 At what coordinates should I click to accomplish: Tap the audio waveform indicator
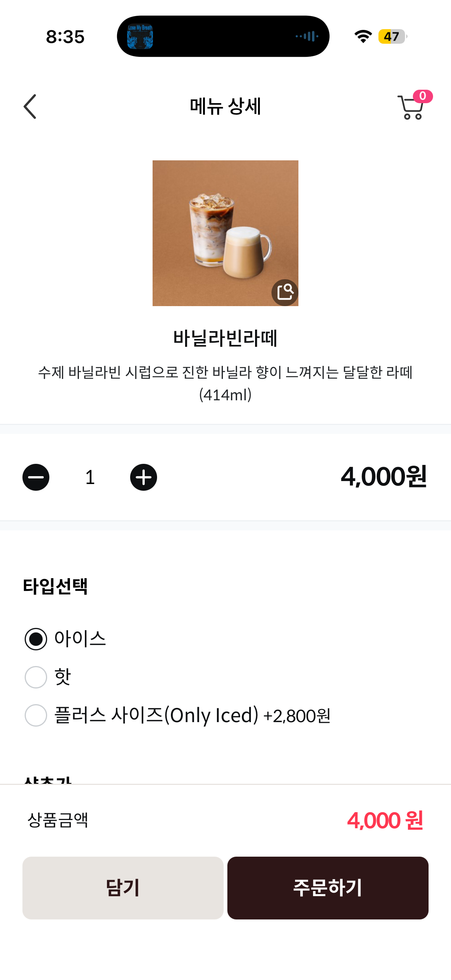pyautogui.click(x=307, y=37)
